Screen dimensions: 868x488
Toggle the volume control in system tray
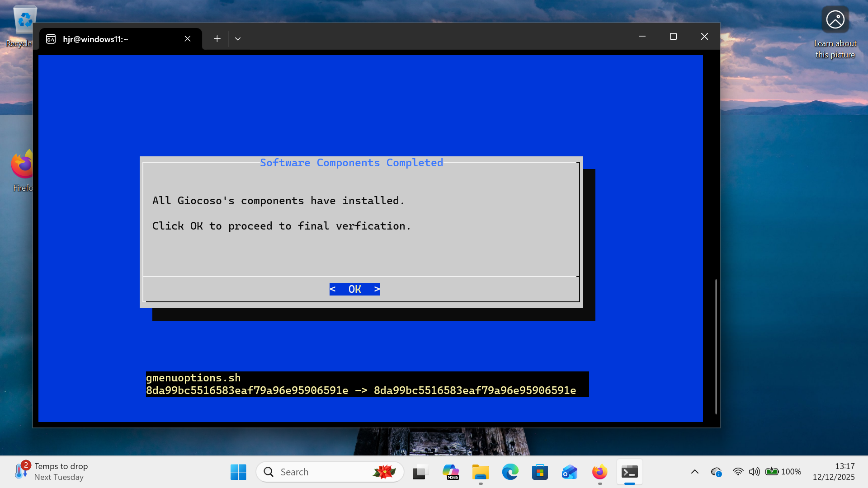click(754, 471)
